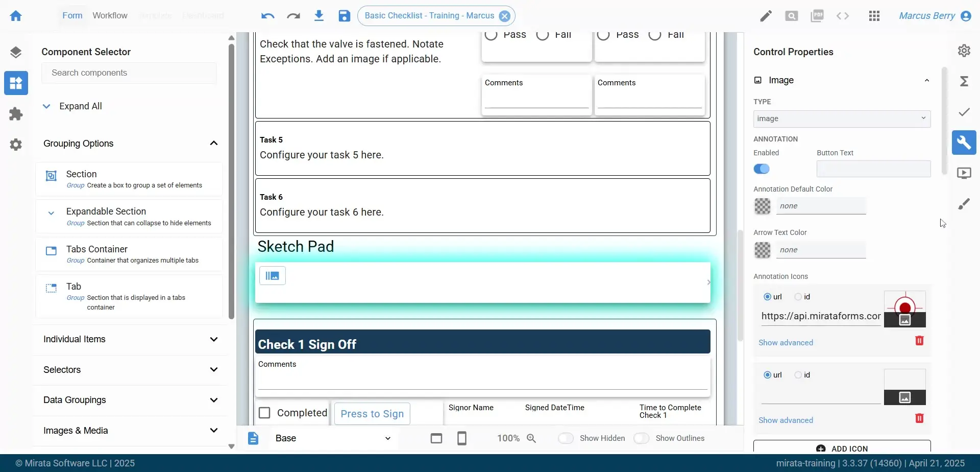Switch to the Workflow tab
Image resolution: width=980 pixels, height=472 pixels.
point(110,15)
